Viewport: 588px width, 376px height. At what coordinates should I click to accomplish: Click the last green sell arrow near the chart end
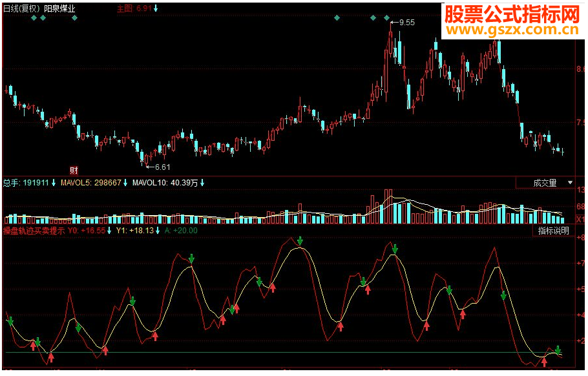(x=558, y=350)
